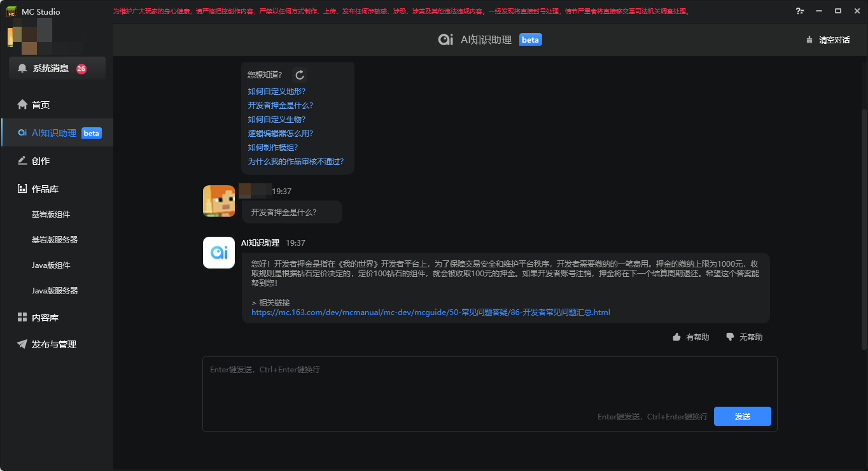Ask 逻辑编辑器怎么用? suggested question
Image resolution: width=868 pixels, height=471 pixels.
[281, 134]
